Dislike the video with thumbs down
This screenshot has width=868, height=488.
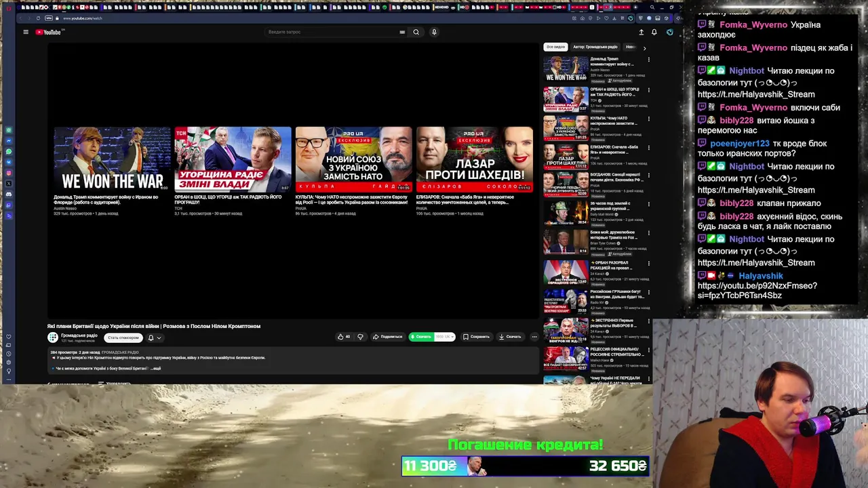(360, 337)
